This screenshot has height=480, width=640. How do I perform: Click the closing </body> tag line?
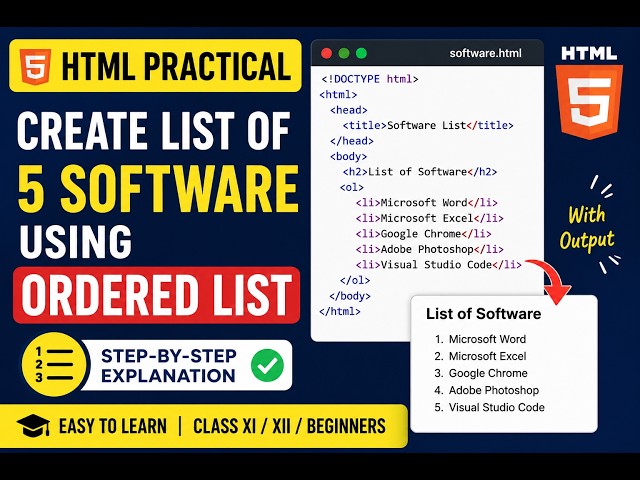coord(350,296)
